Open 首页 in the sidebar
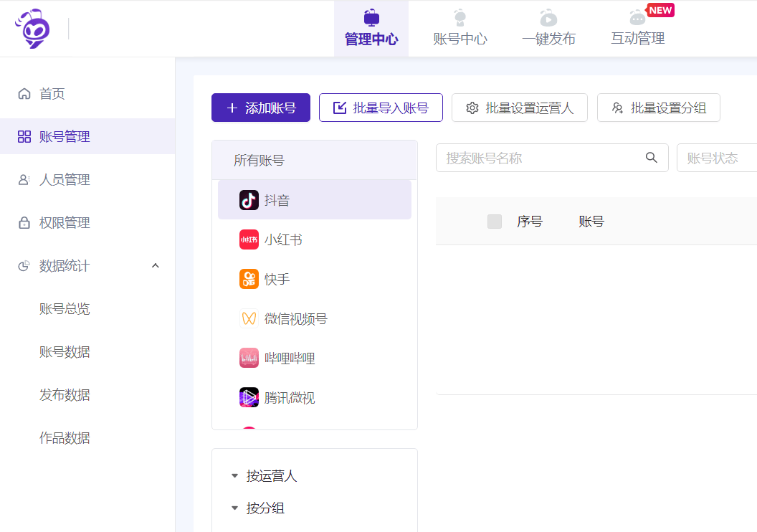 tap(87, 94)
